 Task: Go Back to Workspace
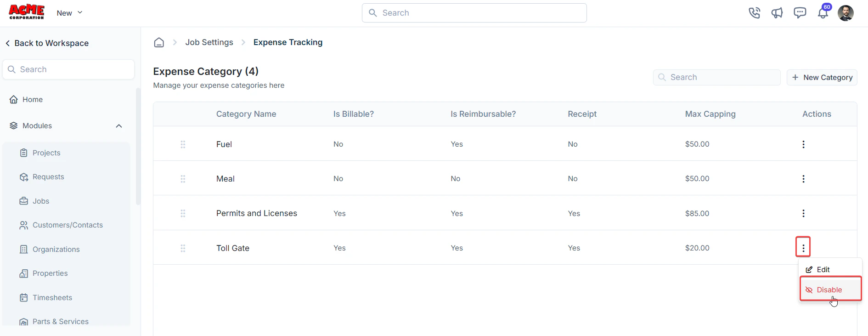(47, 43)
